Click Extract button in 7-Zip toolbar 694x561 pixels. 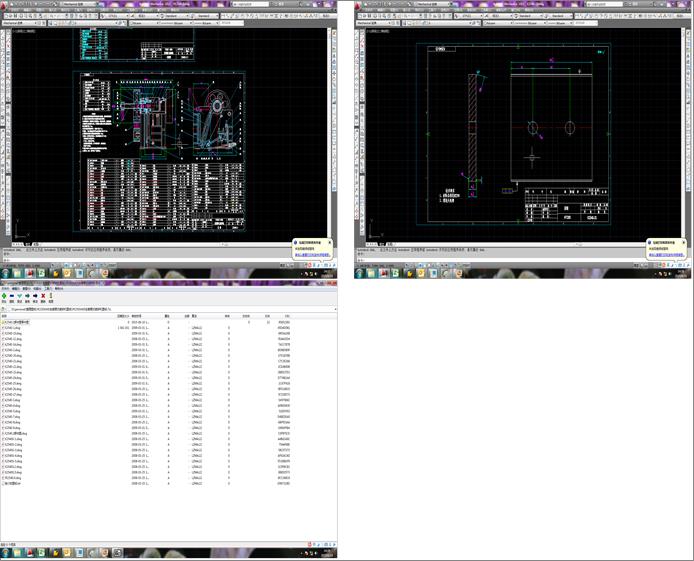pos(12,296)
